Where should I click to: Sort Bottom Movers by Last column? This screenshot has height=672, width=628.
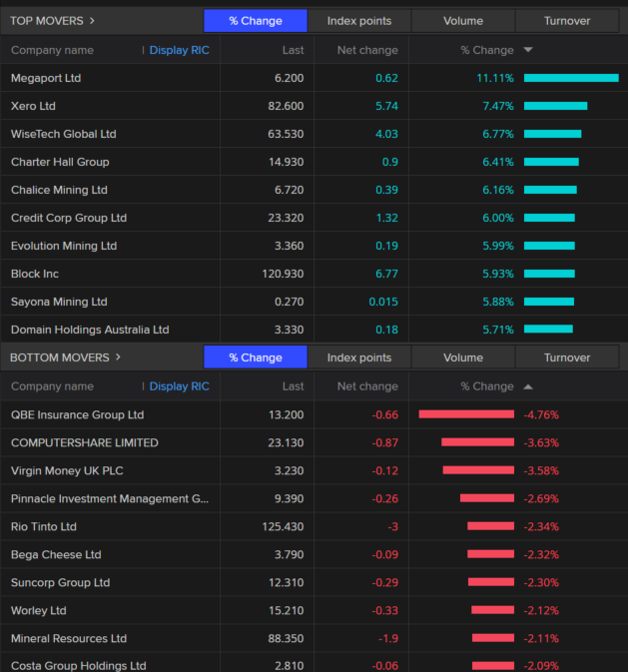293,386
